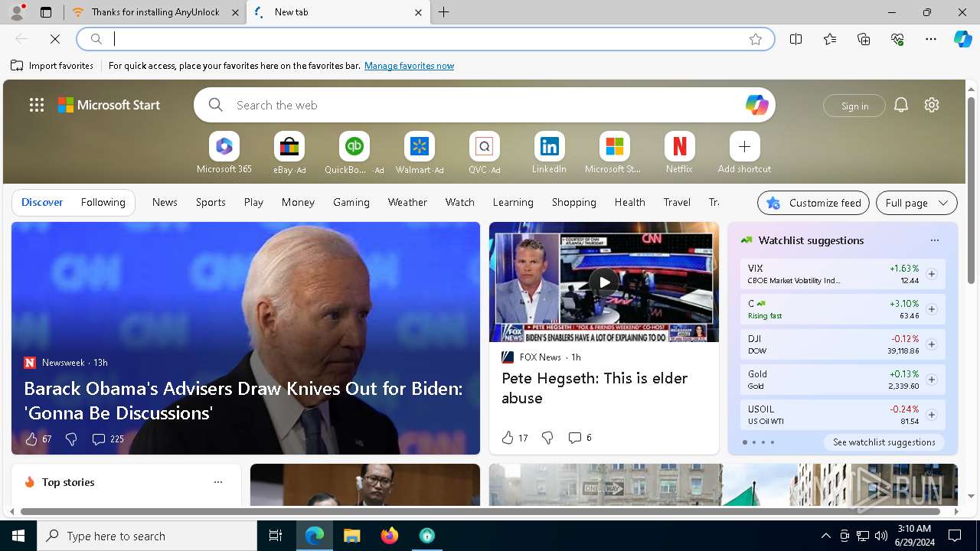Screen dimensions: 980x551
Task: Add this page to favorites star
Action: [756, 39]
